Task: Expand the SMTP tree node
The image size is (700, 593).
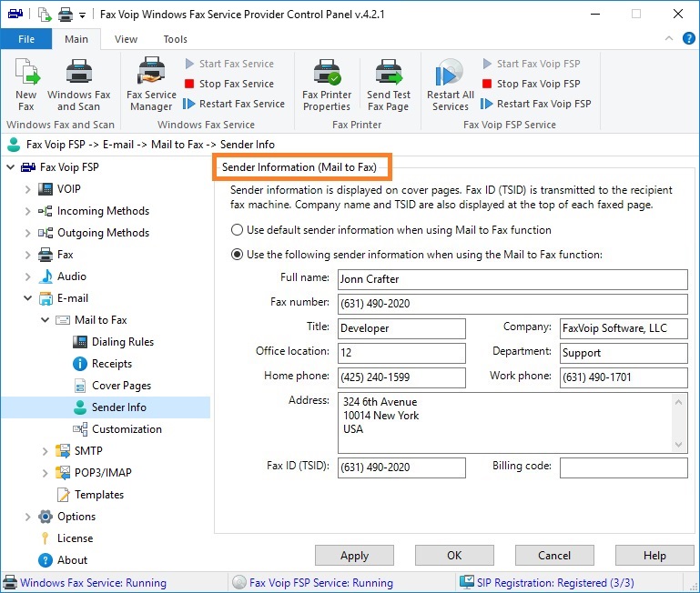Action: pos(46,451)
